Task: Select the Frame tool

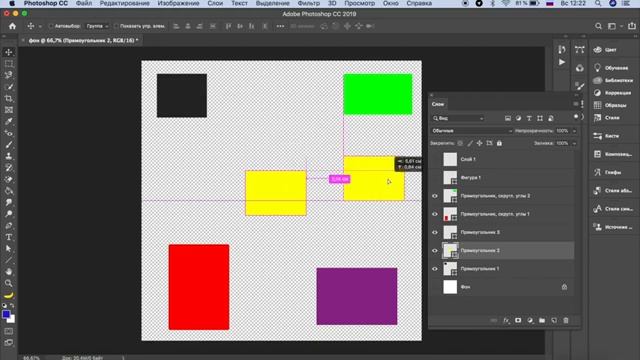Action: click(x=9, y=110)
